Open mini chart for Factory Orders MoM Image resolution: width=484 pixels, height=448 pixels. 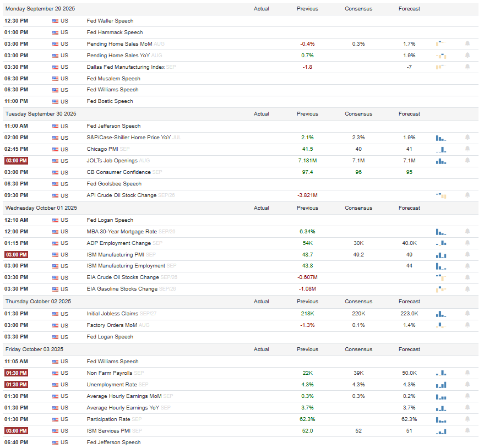click(441, 325)
